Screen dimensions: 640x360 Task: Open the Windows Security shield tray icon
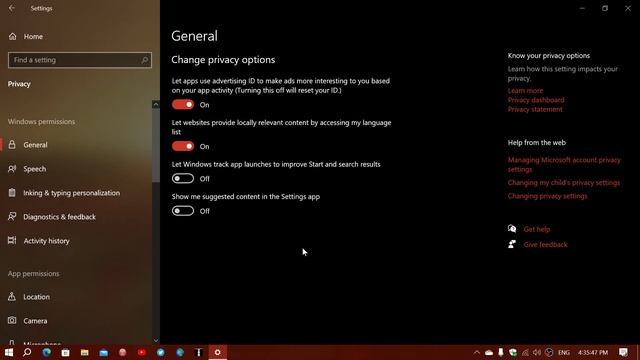point(513,352)
